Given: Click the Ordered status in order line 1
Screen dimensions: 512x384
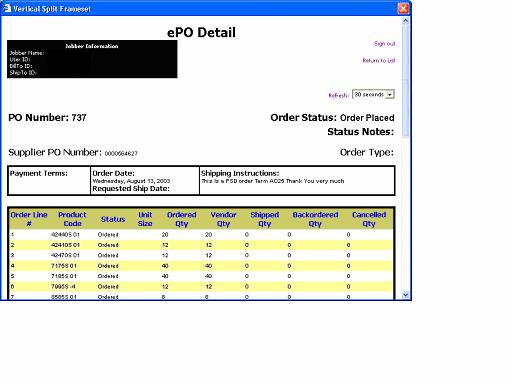Looking at the screenshot, I should 108,235.
